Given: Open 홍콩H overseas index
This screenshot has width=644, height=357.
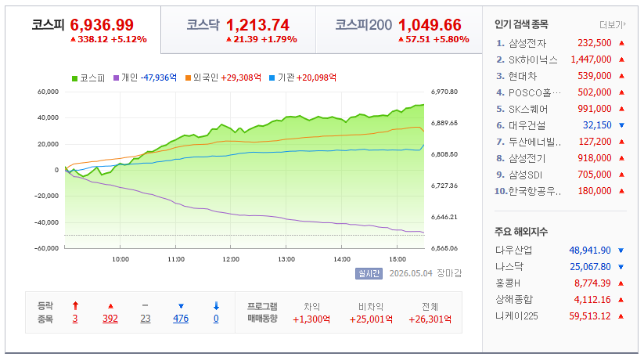Looking at the screenshot, I should 508,283.
